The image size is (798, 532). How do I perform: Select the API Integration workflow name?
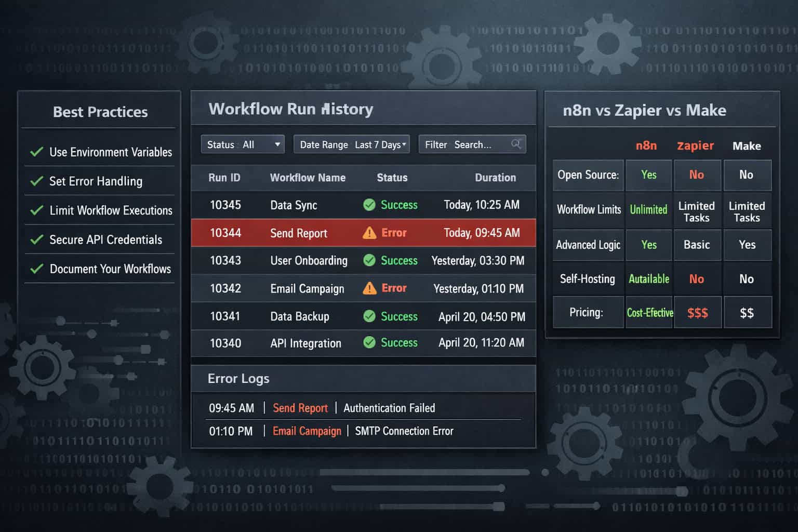[x=305, y=343]
